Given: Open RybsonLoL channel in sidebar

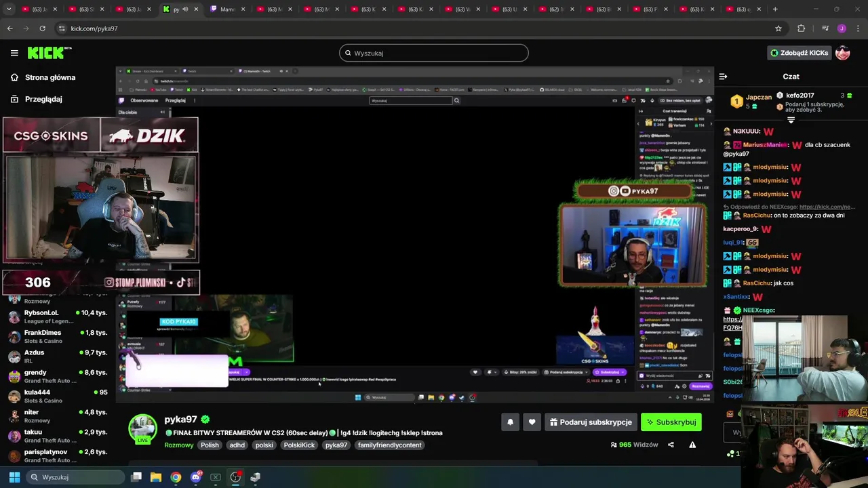Looking at the screenshot, I should pos(58,317).
